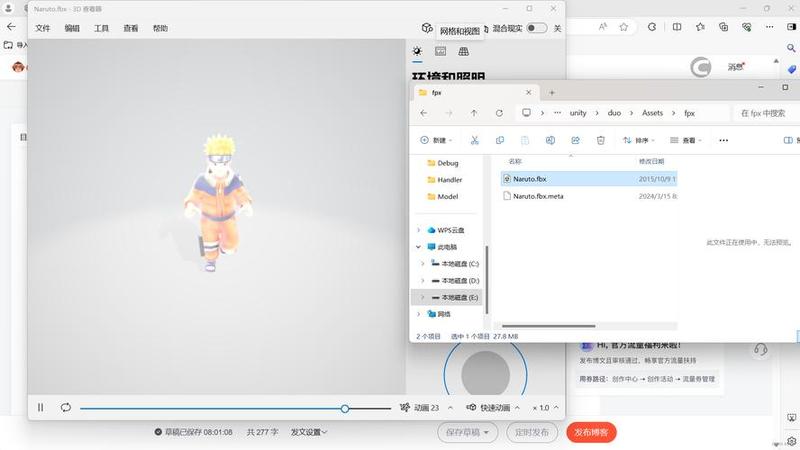Share the selected file via toolbar icon
800x450 pixels.
coord(576,140)
